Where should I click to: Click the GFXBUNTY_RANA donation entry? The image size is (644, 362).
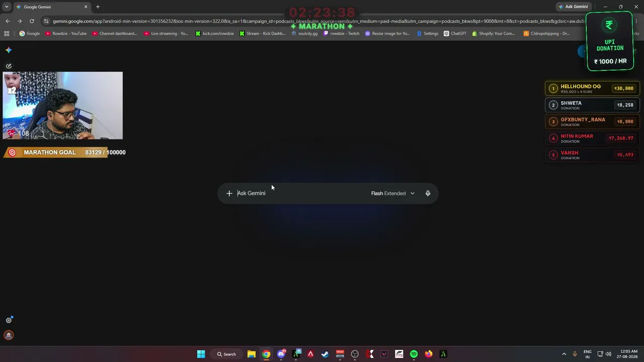[592, 122]
